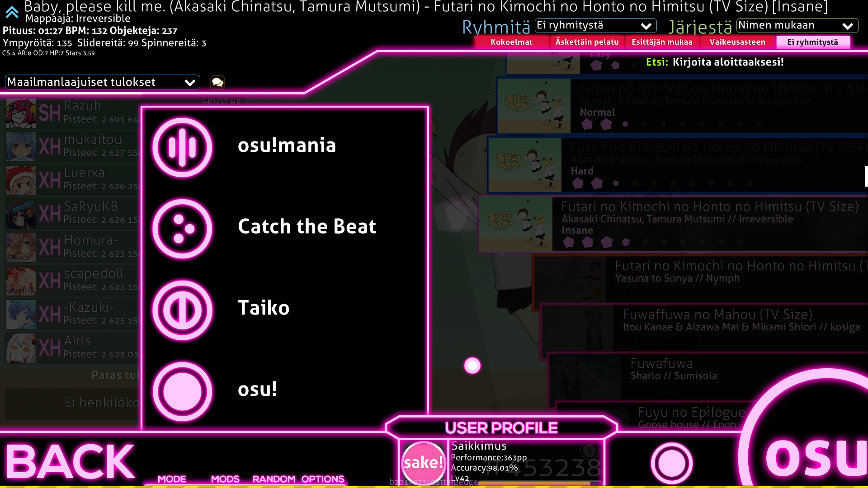
Task: Click -Kazuki-'s player avatar
Action: pos(21,314)
